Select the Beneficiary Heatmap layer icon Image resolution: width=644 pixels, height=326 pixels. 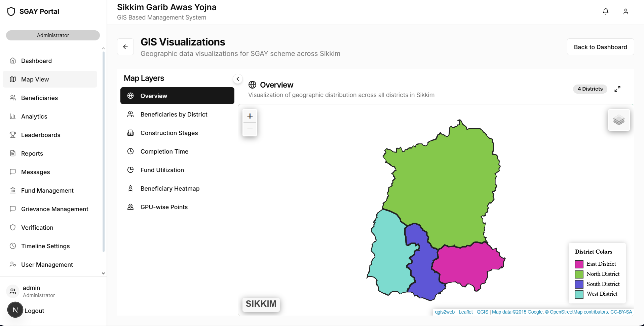pyautogui.click(x=130, y=188)
